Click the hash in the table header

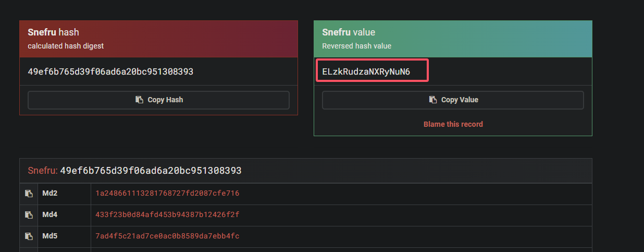pos(151,171)
